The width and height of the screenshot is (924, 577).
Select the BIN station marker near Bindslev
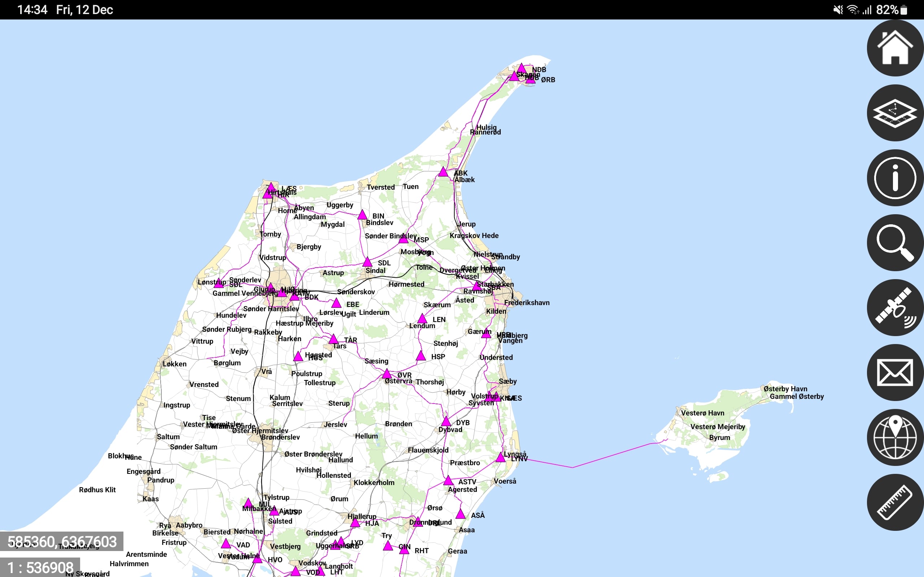[x=362, y=215]
